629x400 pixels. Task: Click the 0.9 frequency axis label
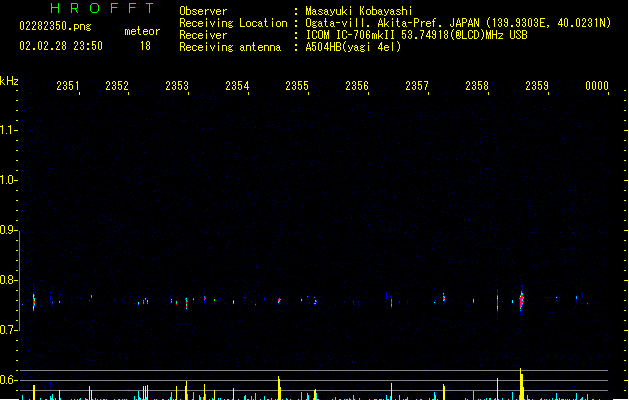coord(7,230)
